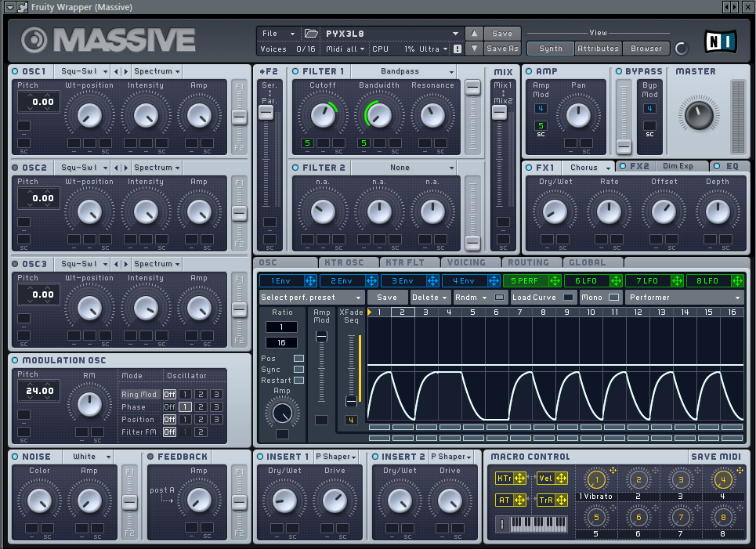Click the OSC2 next wavetable arrow
Screen dimensions: 756x549
point(126,168)
